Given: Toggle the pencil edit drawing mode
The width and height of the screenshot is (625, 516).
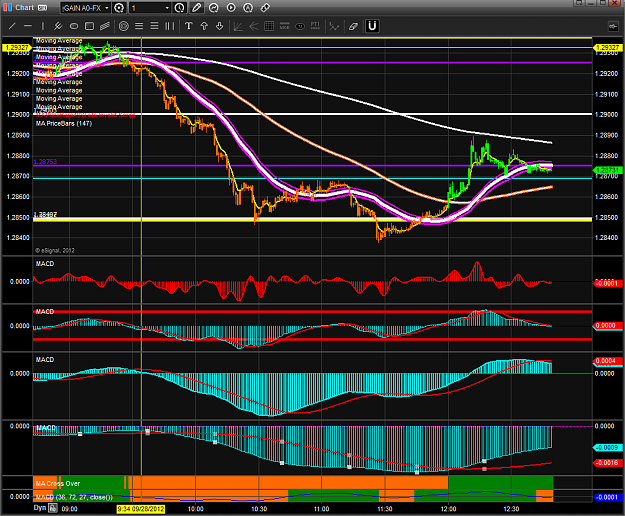Looking at the screenshot, I should (x=197, y=8).
